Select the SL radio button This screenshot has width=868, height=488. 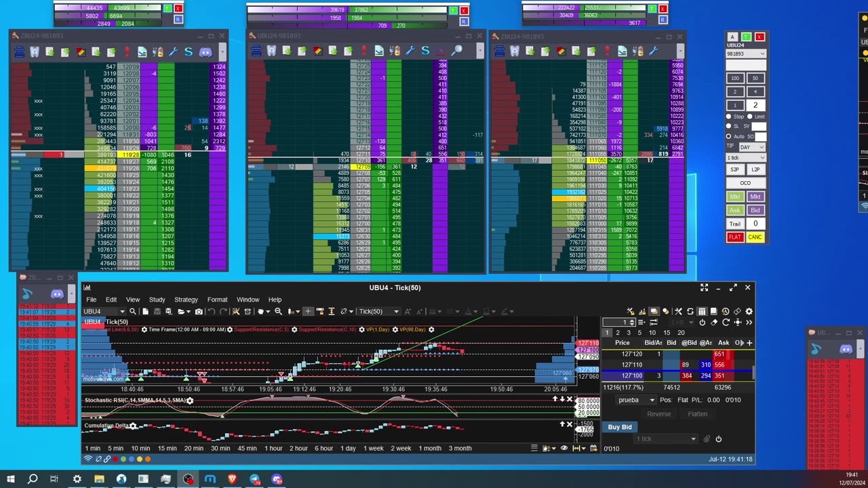pos(729,126)
